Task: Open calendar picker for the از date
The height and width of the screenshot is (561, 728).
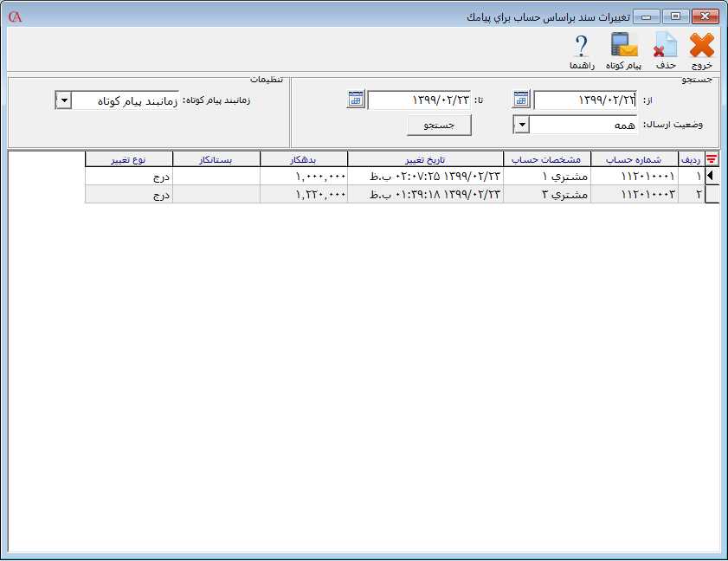Action: click(520, 99)
